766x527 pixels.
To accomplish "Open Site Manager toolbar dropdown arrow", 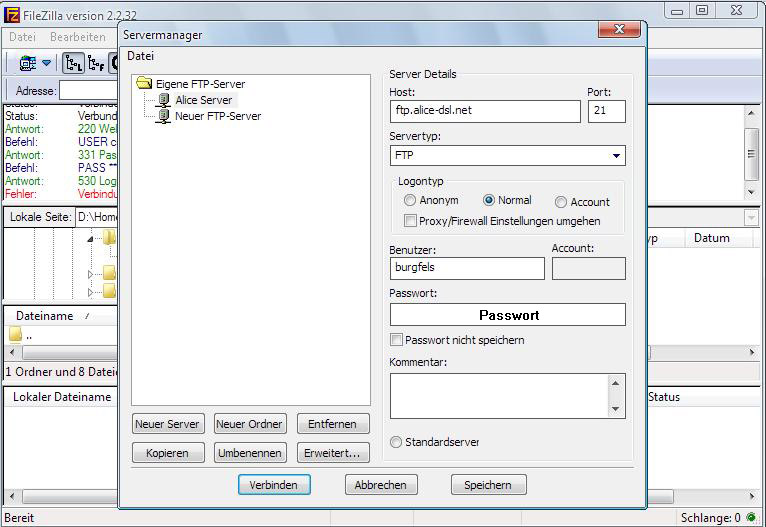I will tap(47, 63).
